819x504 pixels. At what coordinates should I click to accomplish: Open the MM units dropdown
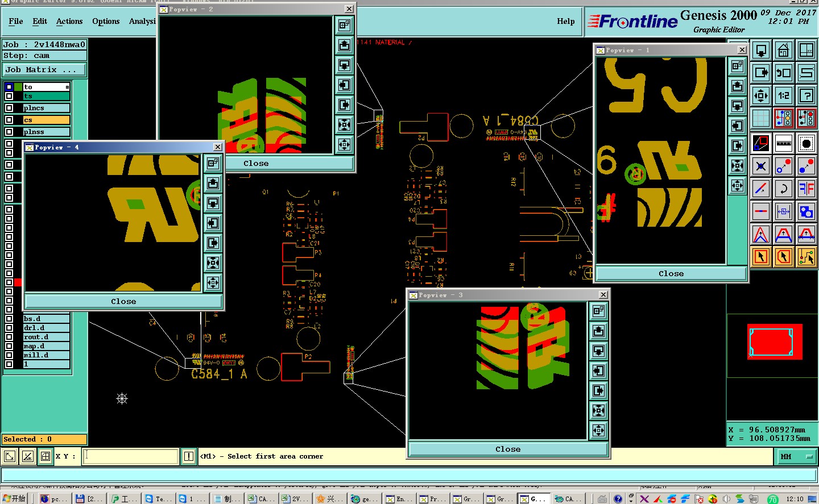pos(795,456)
